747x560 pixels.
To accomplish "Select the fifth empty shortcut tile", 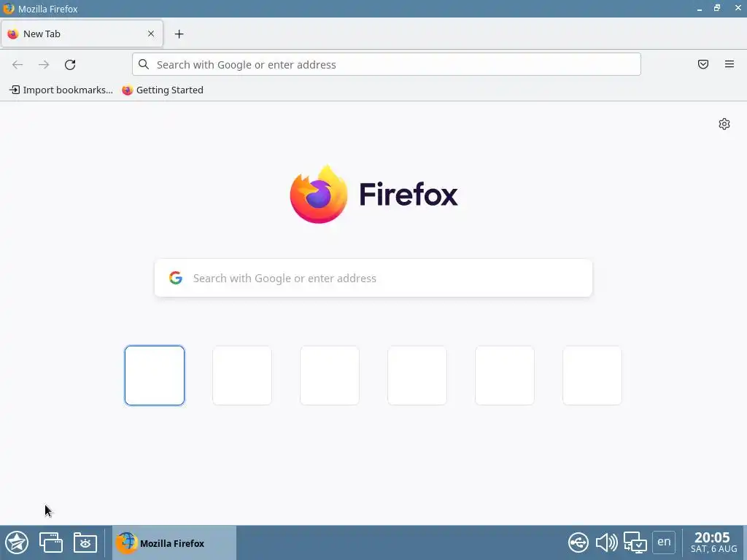I will point(505,376).
